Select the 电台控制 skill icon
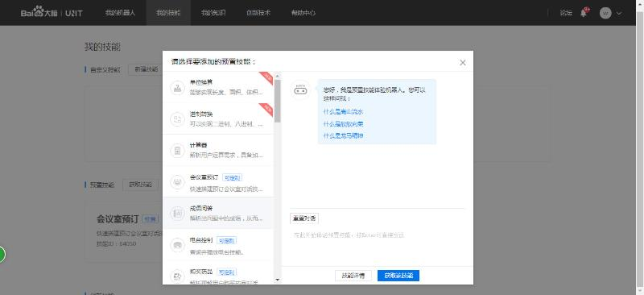The width and height of the screenshot is (644, 295). (x=177, y=245)
